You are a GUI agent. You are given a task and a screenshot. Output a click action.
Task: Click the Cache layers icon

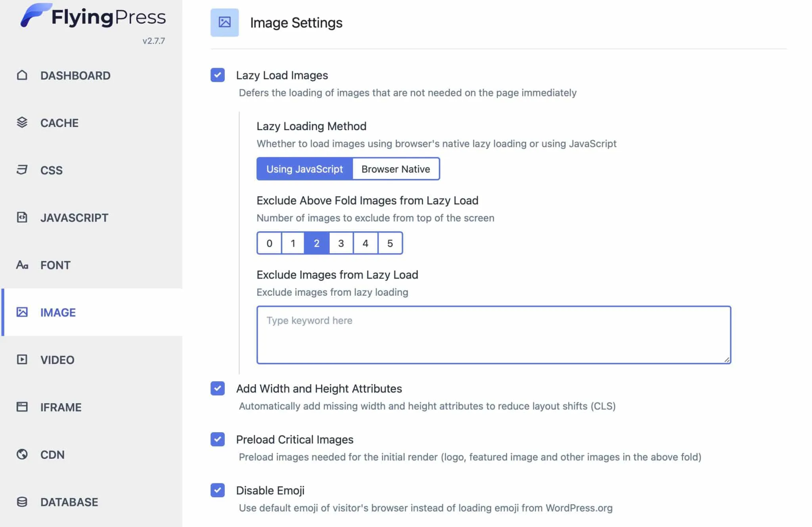pyautogui.click(x=22, y=122)
